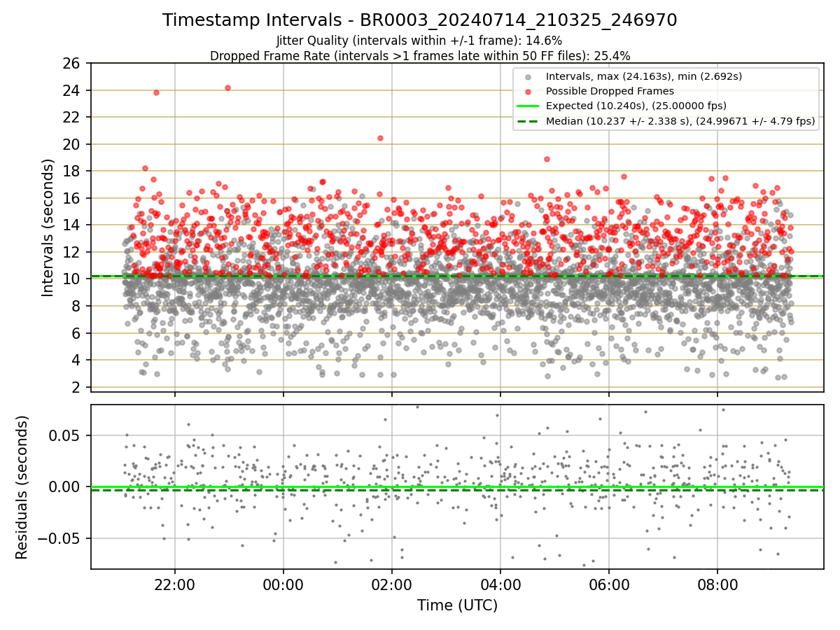Viewport: 840px width, 630px height.
Task: Select legend entry starting with "Median (10.237"
Action: coord(680,121)
